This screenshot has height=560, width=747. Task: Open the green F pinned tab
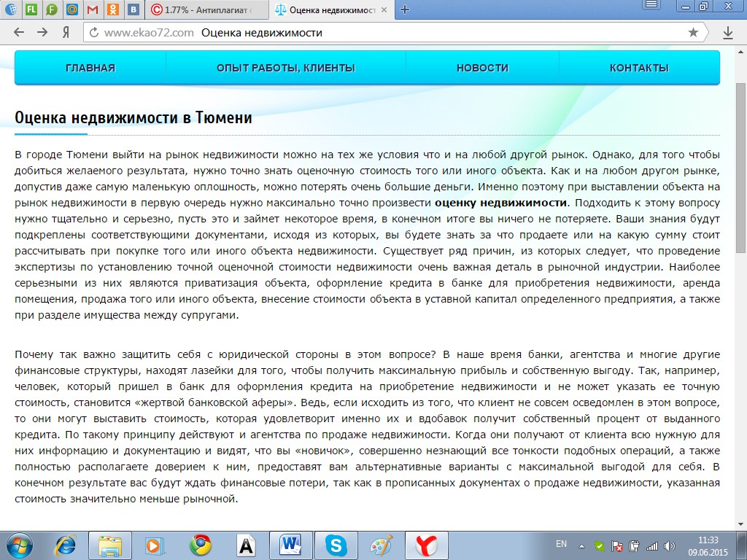[x=52, y=9]
